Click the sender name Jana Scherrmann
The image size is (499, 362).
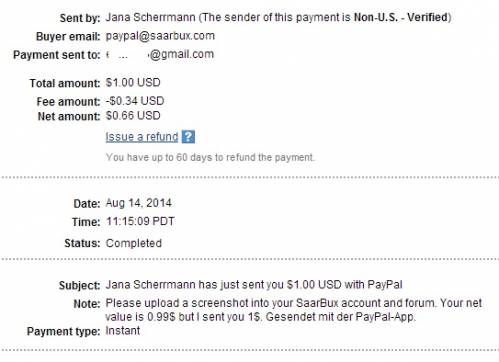150,17
